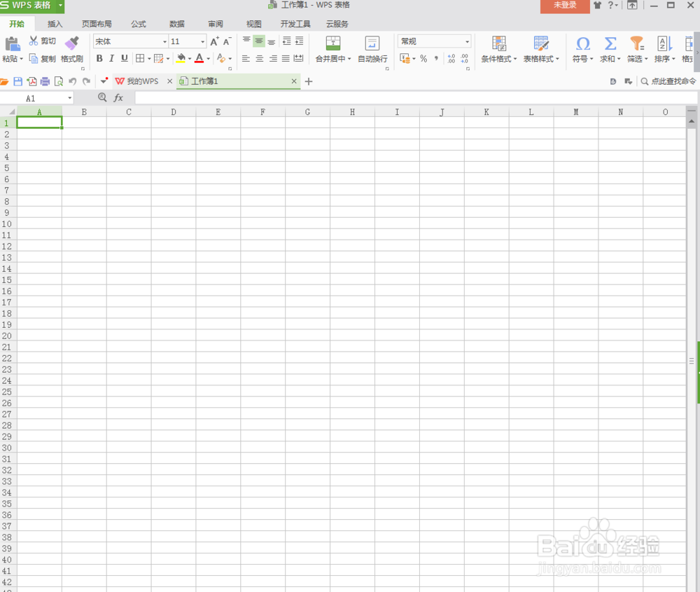Viewport: 700px width, 592px height.
Task: Increase decimal places icon
Action: pos(451,59)
